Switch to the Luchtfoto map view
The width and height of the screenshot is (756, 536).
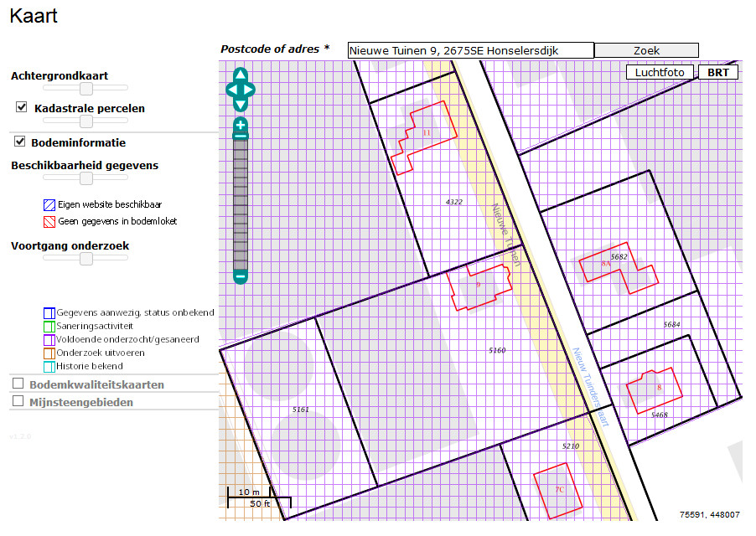pos(660,72)
